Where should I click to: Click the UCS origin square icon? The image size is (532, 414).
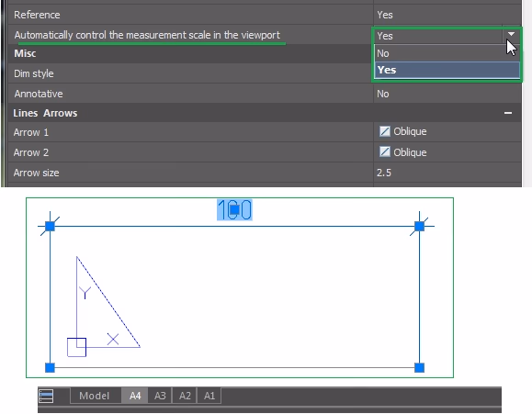tap(76, 347)
